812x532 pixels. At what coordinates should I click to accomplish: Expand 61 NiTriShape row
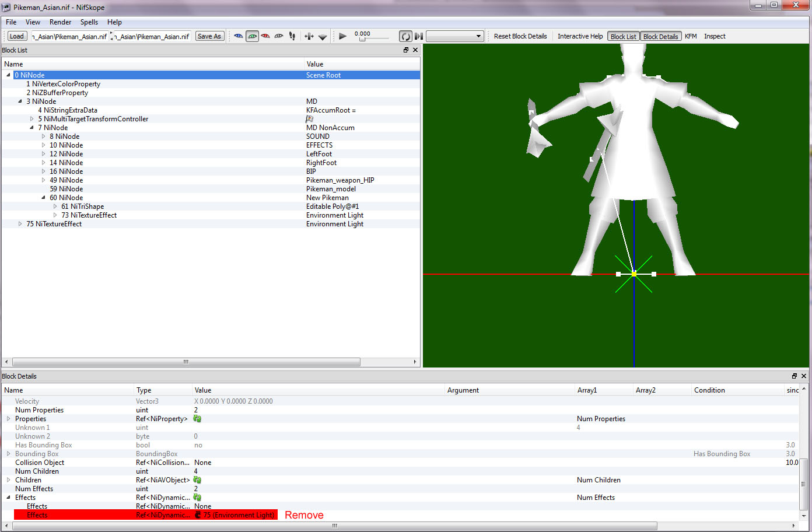(x=55, y=206)
